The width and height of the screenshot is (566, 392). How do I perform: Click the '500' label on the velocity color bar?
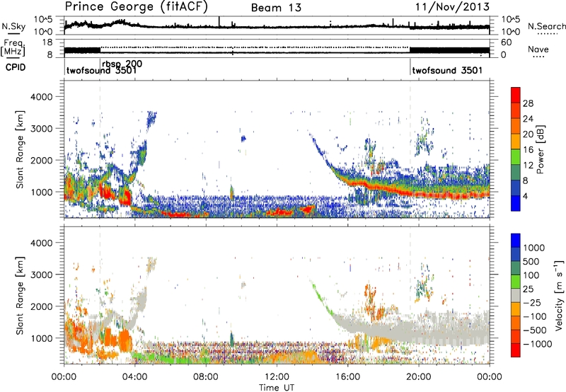point(531,261)
